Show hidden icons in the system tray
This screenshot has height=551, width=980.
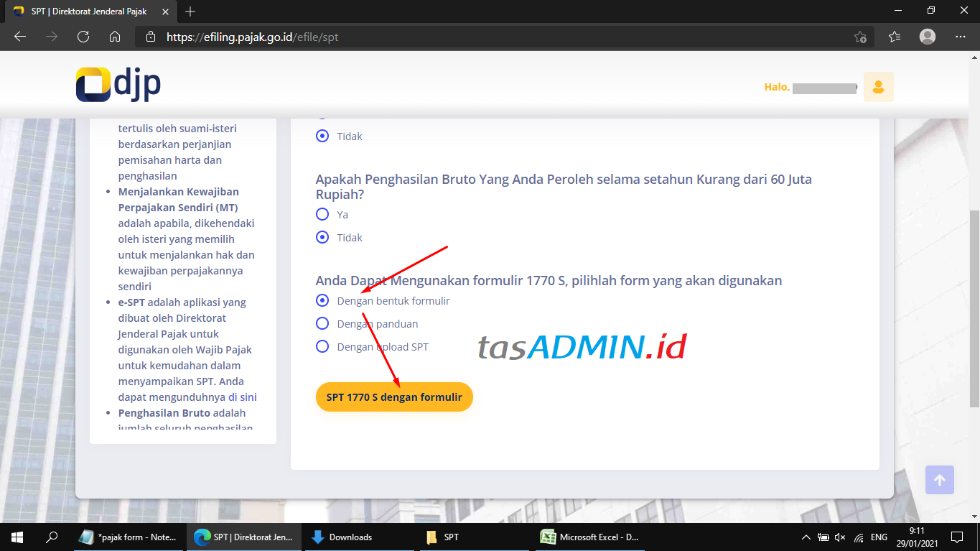pos(806,537)
